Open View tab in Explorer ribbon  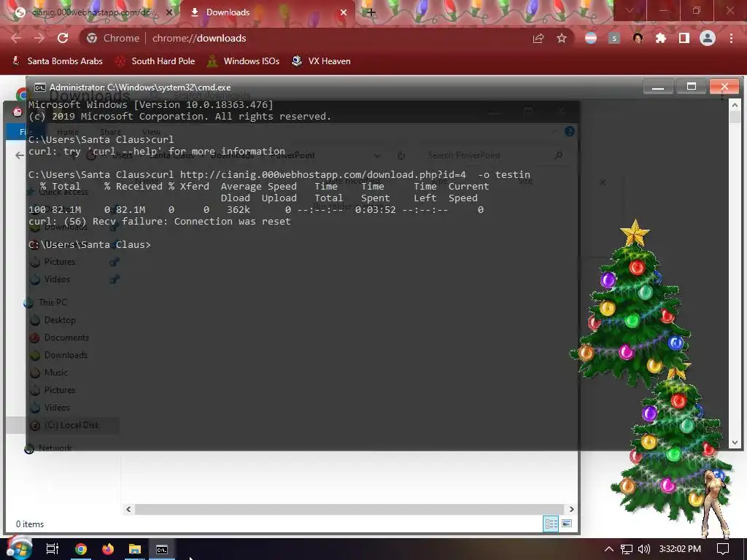point(152,132)
